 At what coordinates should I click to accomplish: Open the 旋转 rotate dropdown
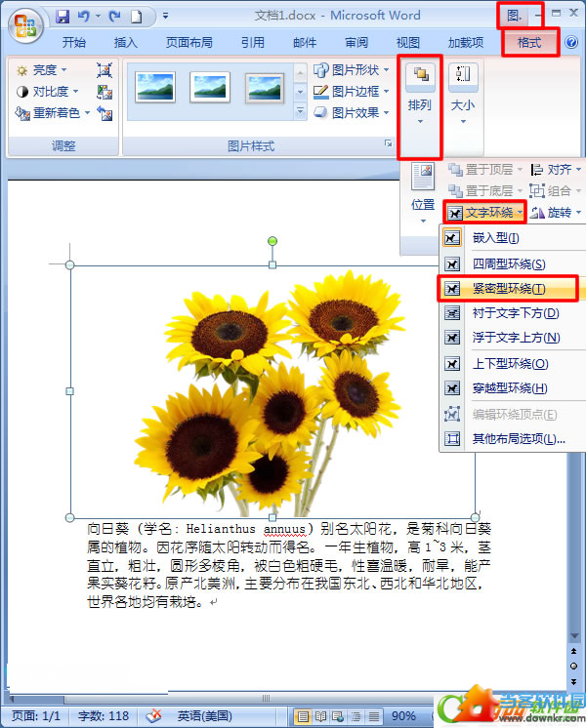(556, 213)
